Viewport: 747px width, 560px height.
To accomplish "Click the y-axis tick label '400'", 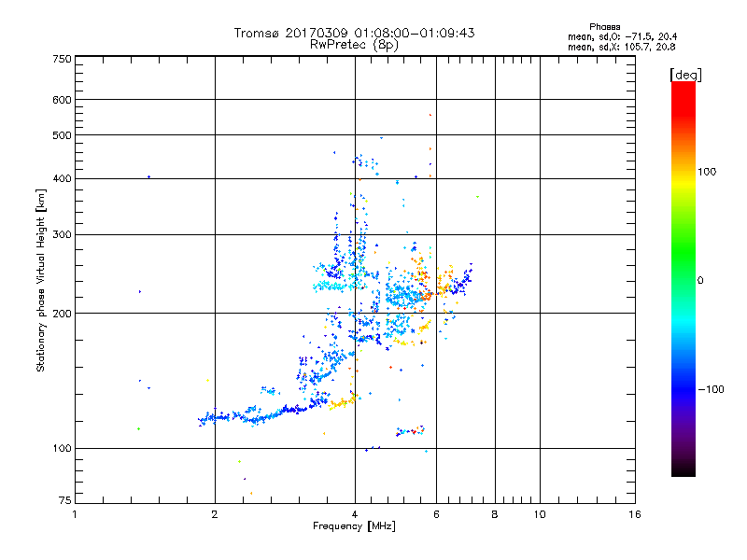I will (62, 178).
